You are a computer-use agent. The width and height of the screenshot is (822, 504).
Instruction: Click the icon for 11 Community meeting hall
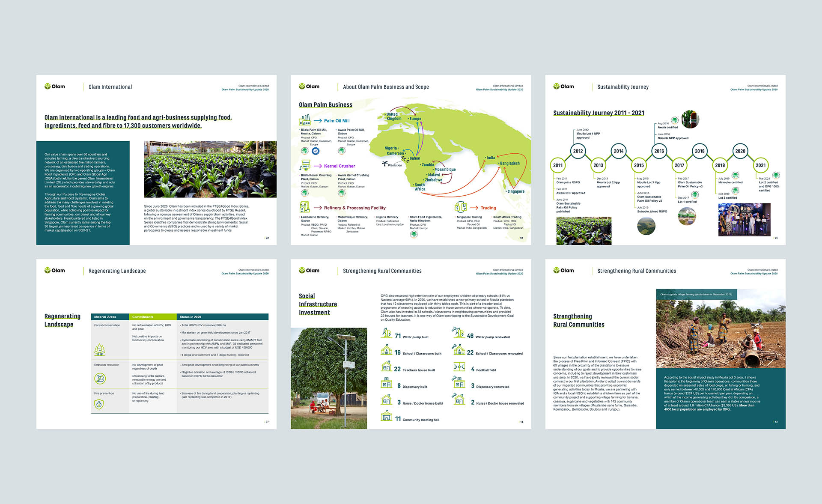pos(387,416)
